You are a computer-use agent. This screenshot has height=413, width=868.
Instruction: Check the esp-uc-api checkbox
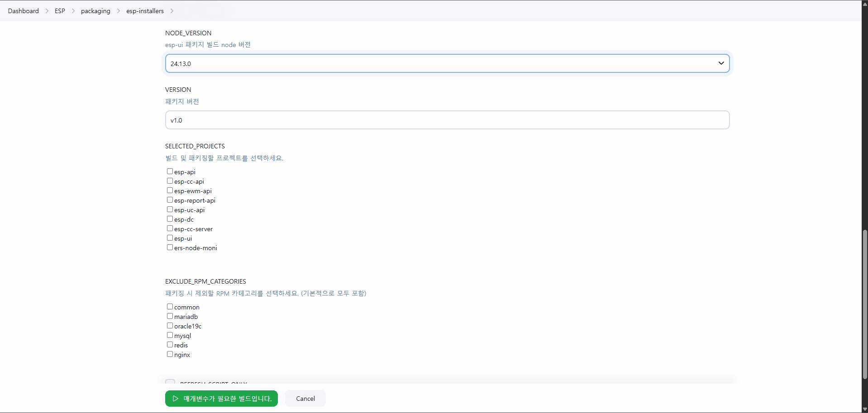[170, 209]
